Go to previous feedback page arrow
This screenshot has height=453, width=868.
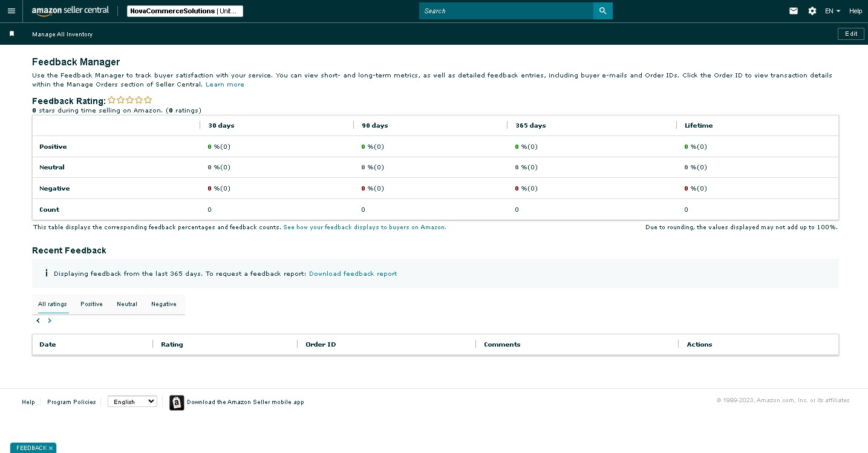pos(38,321)
